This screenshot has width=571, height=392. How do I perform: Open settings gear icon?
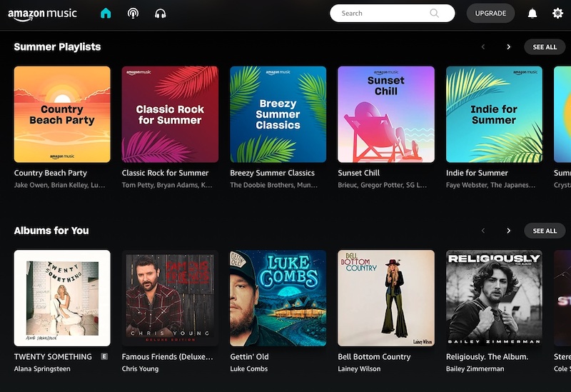point(557,13)
